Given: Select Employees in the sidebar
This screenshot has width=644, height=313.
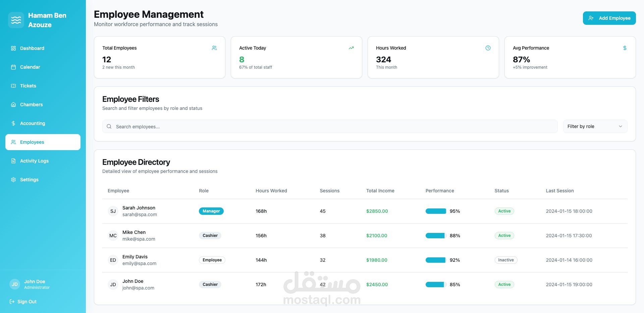Looking at the screenshot, I should click(x=43, y=142).
